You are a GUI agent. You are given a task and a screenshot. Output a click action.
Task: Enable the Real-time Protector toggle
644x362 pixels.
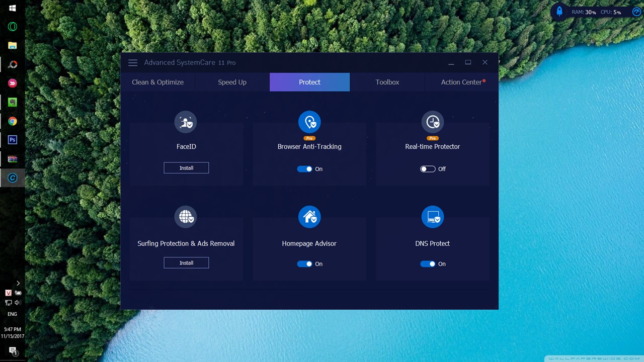pos(428,169)
